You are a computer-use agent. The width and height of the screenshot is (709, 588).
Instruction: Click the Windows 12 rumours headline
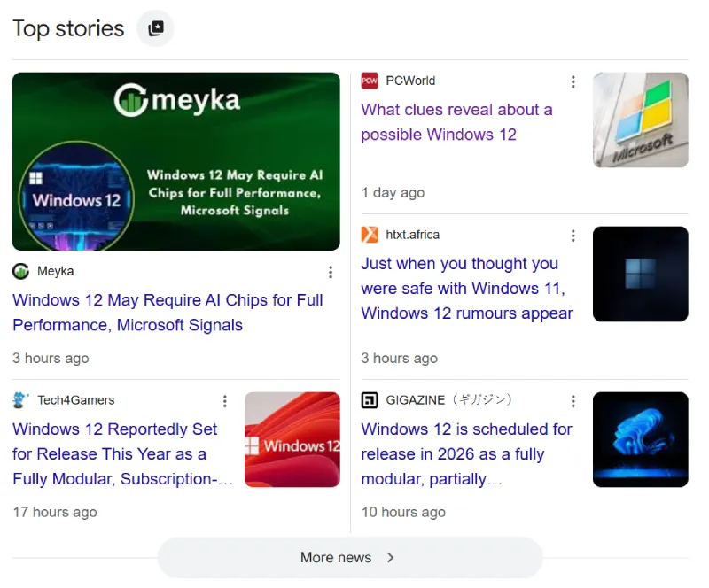point(467,288)
